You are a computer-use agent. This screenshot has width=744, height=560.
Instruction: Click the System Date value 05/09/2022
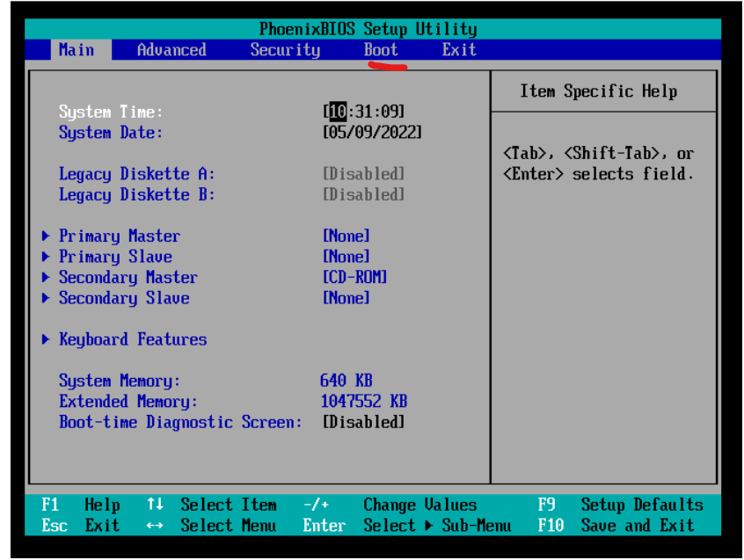coord(372,132)
